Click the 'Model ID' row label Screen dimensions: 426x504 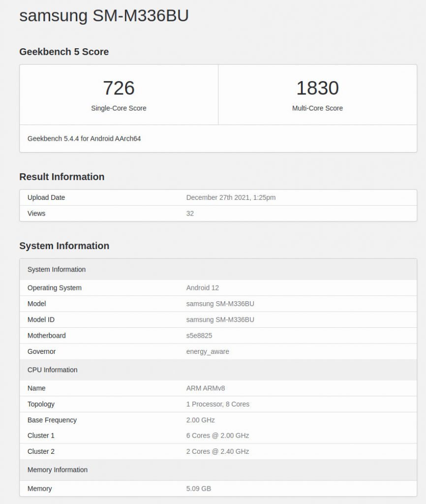point(41,319)
